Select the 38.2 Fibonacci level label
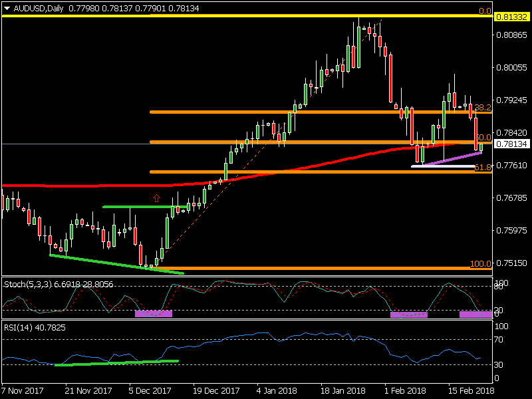Image resolution: width=532 pixels, height=399 pixels. point(482,107)
